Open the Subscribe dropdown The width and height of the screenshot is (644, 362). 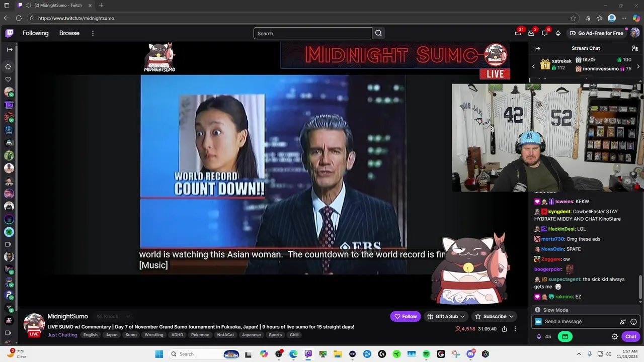[x=495, y=316]
